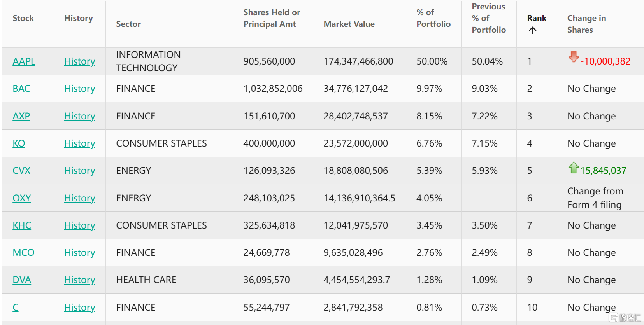Click the Rank ascending sort arrow
Screen dimensions: 644x325
(532, 30)
